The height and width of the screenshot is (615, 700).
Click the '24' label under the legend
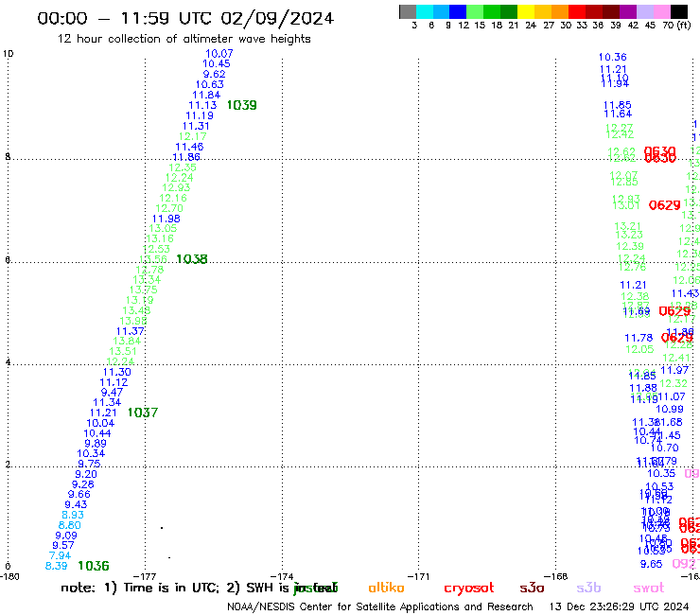click(531, 26)
